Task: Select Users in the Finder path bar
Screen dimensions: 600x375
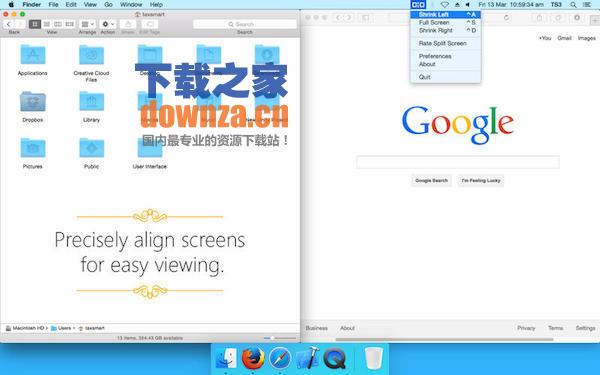Action: [x=61, y=328]
